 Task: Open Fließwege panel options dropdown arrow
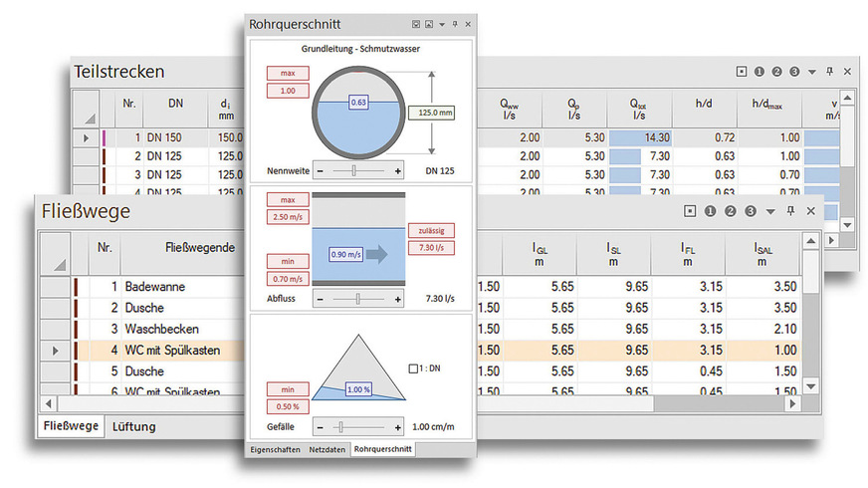click(770, 211)
